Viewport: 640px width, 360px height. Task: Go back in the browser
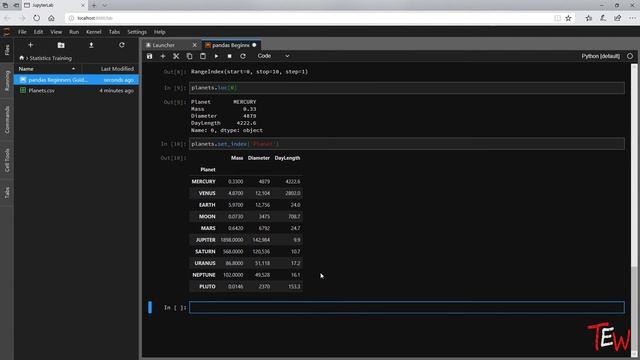[7, 18]
